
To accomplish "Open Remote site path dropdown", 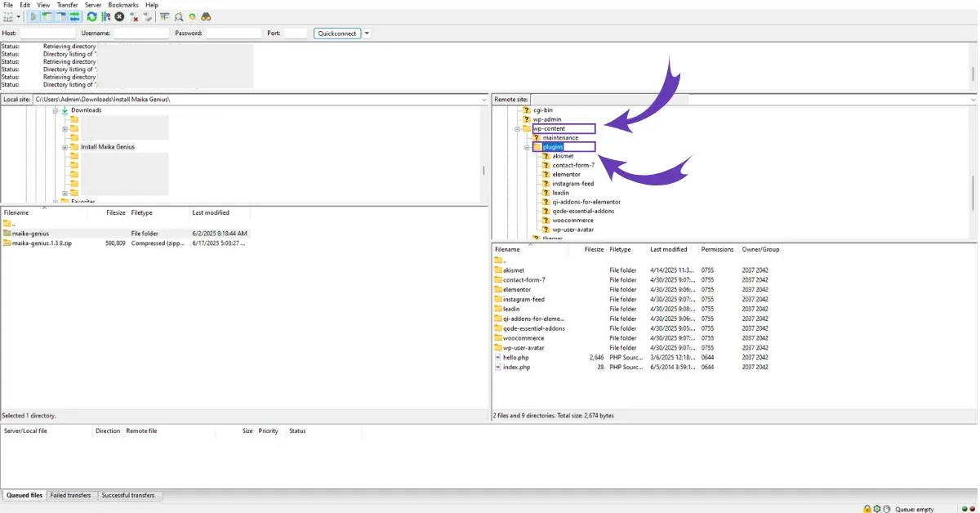I will [973, 100].
